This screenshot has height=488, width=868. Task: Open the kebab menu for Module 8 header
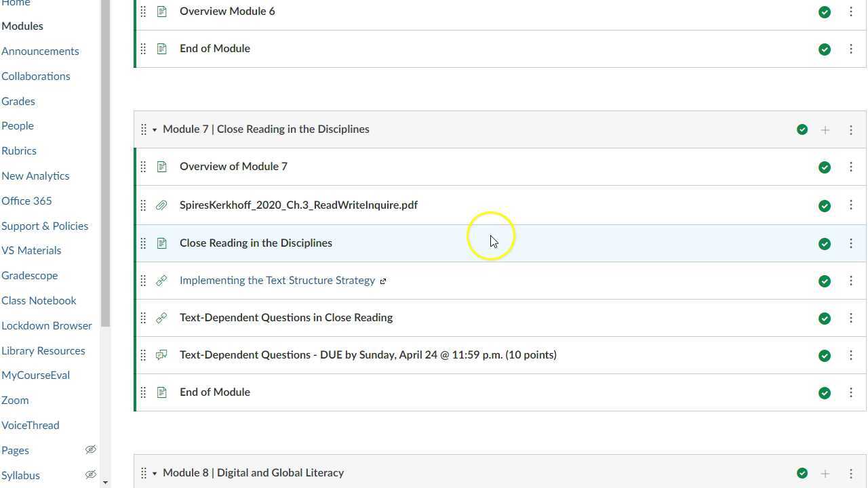(851, 473)
